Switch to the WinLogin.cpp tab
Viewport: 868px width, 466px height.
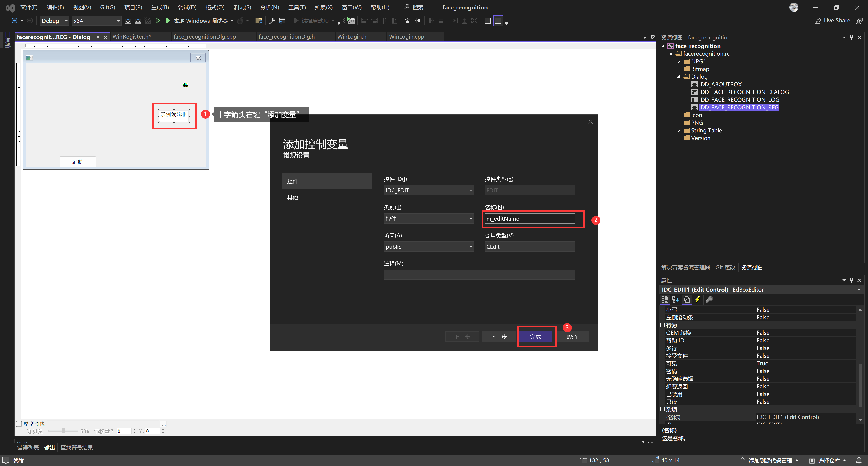click(406, 37)
